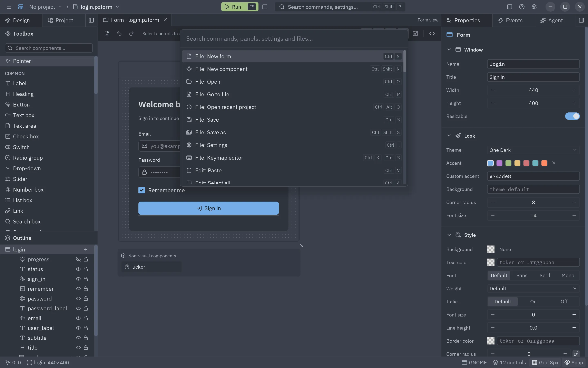
Task: Toggle the Resizable switch
Action: point(572,116)
